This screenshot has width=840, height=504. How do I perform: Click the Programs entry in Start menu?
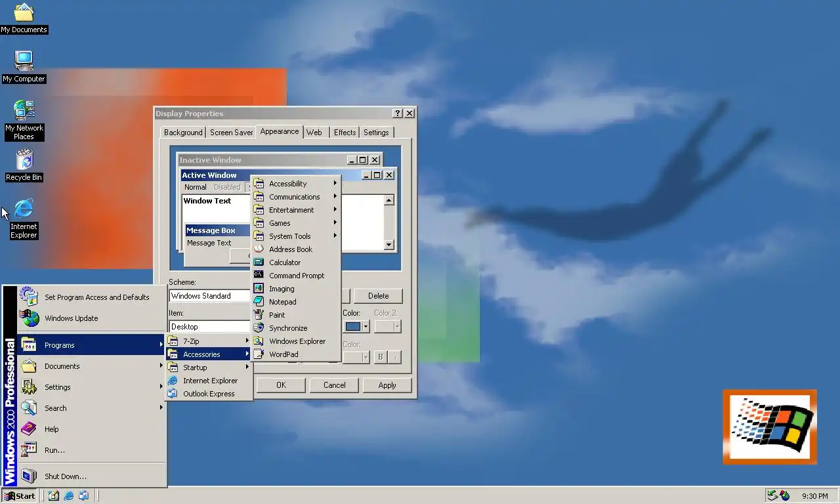91,345
